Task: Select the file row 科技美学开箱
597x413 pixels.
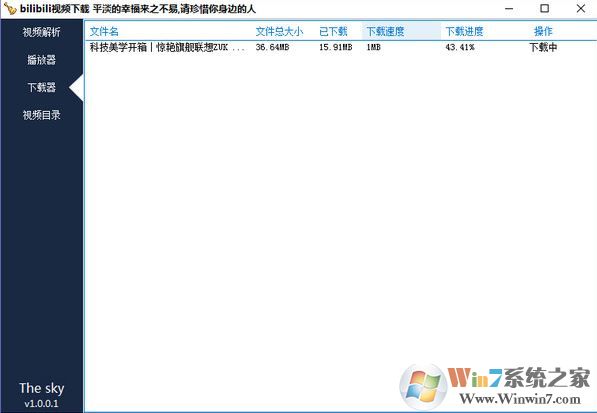Action: point(340,48)
